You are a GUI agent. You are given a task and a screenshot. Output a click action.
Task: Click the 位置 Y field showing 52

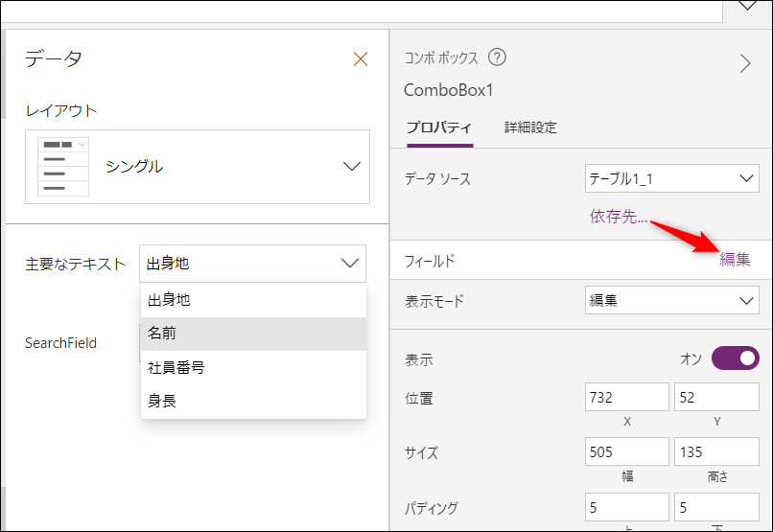716,397
